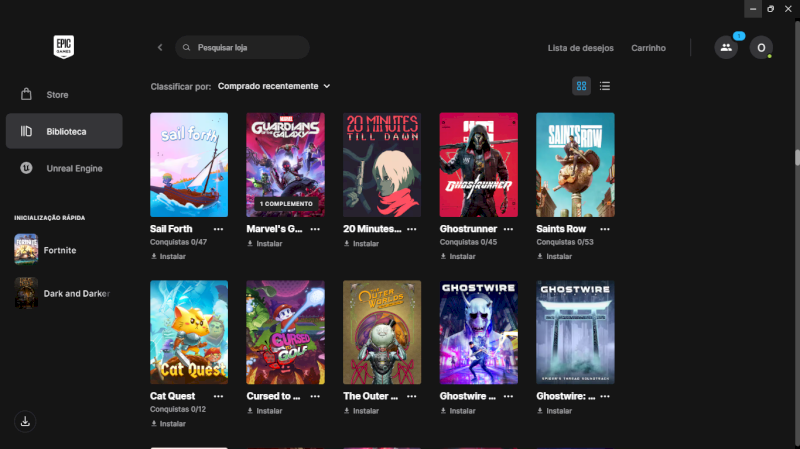Open options menu for Marvel's Guardians
This screenshot has height=449, width=800.
(315, 229)
